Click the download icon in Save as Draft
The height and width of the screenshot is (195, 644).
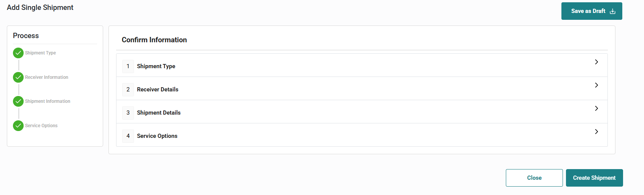point(612,11)
